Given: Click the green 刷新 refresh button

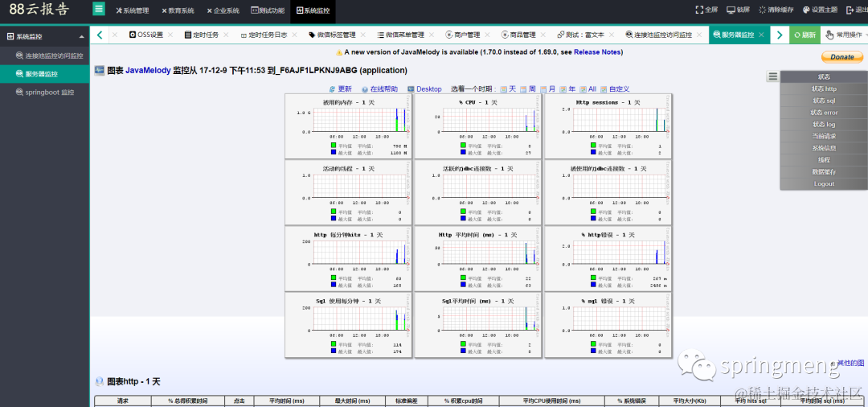Looking at the screenshot, I should (x=805, y=35).
